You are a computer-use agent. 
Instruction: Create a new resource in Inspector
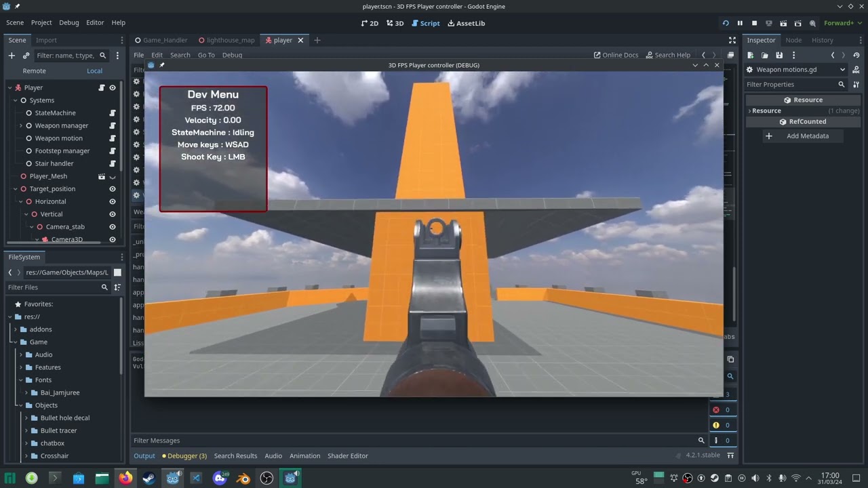(x=751, y=55)
